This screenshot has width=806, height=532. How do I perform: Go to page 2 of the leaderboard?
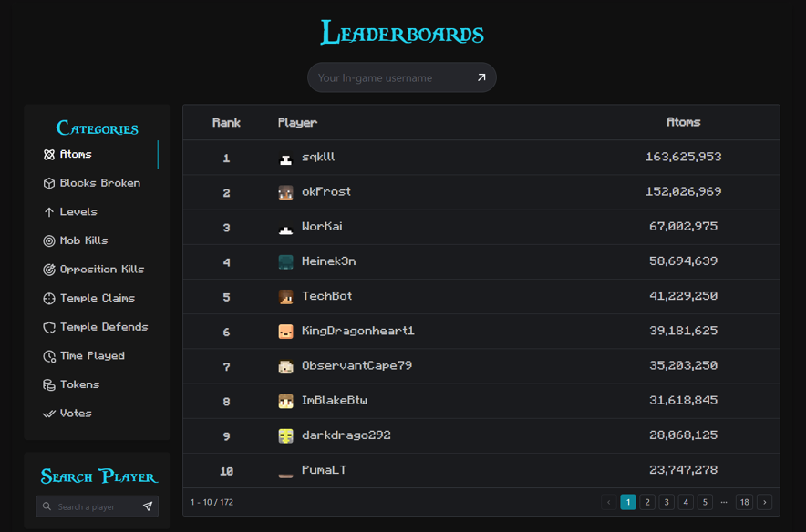point(647,501)
